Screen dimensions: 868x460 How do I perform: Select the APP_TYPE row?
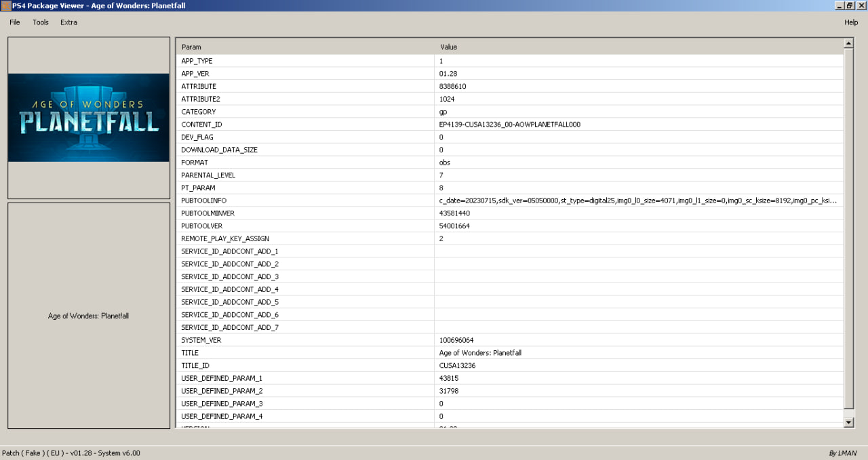510,61
